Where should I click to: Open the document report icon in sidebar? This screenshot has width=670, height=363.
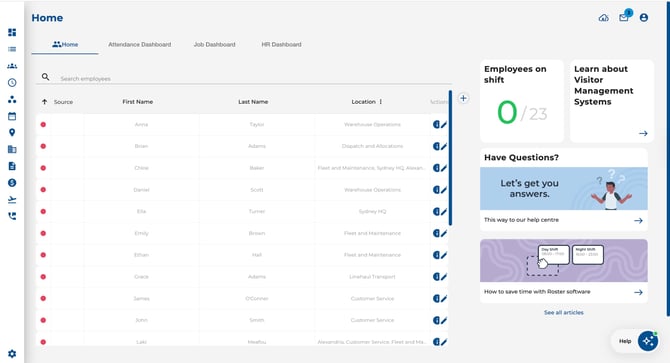tap(12, 166)
